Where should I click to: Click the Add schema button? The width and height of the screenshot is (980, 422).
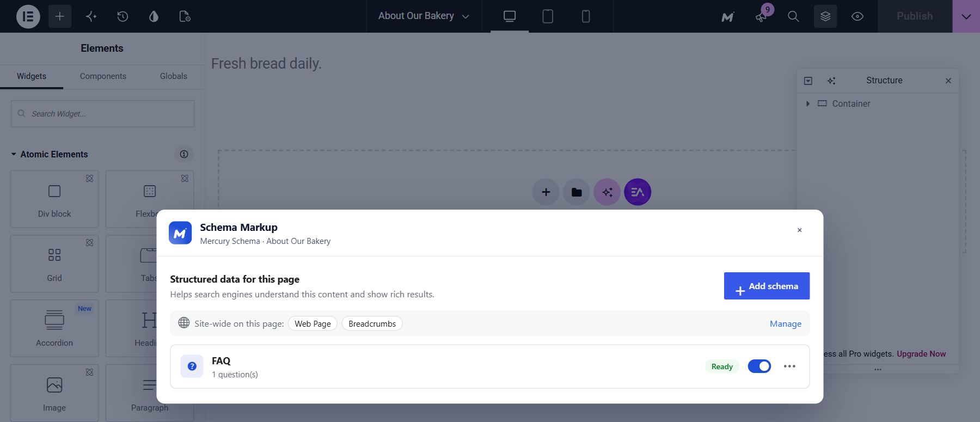coord(767,286)
